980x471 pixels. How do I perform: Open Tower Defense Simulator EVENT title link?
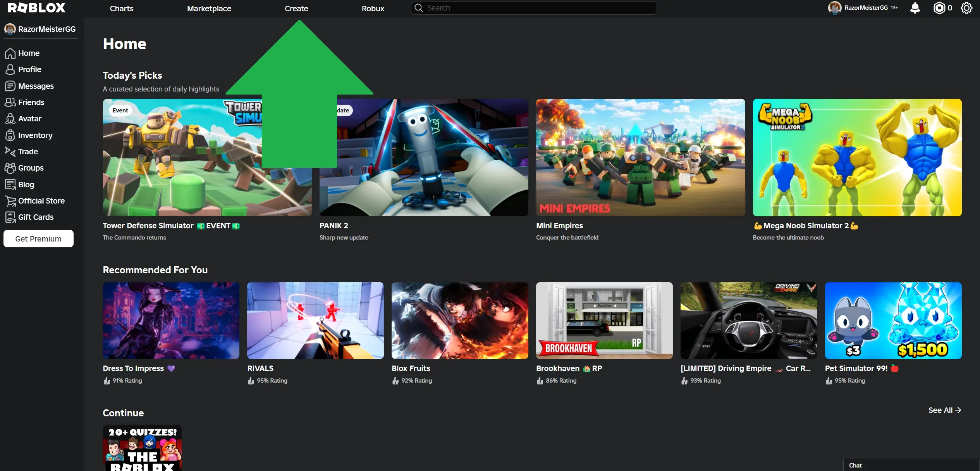pyautogui.click(x=171, y=226)
